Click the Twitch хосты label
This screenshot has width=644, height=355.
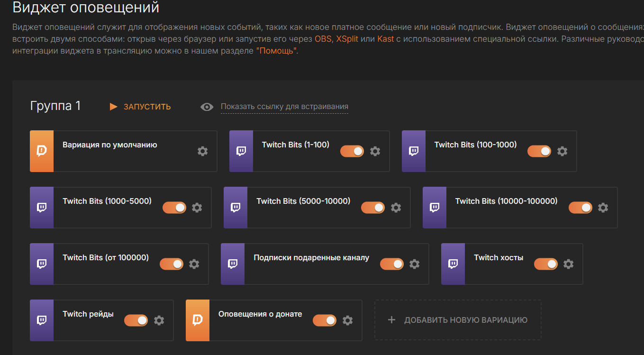coord(499,258)
